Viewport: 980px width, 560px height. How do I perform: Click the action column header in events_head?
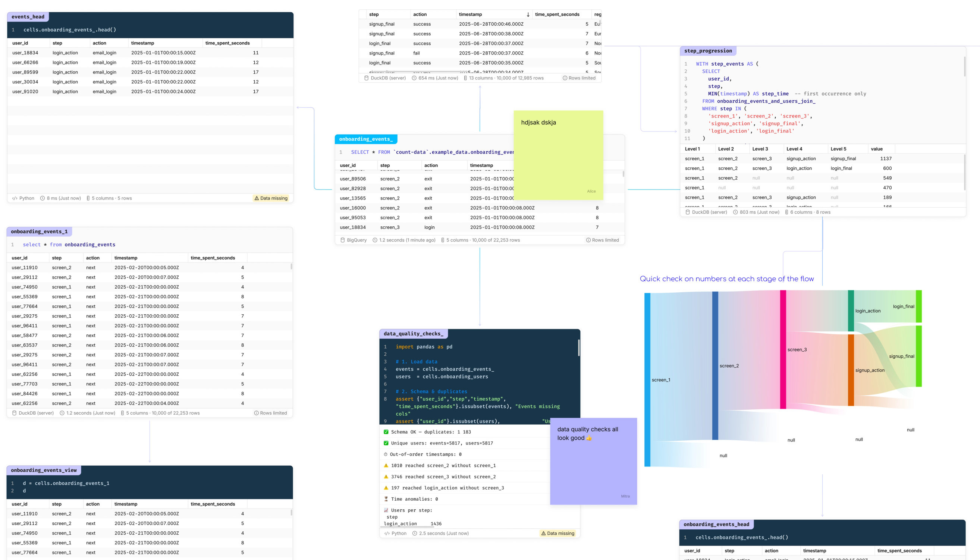(x=99, y=43)
